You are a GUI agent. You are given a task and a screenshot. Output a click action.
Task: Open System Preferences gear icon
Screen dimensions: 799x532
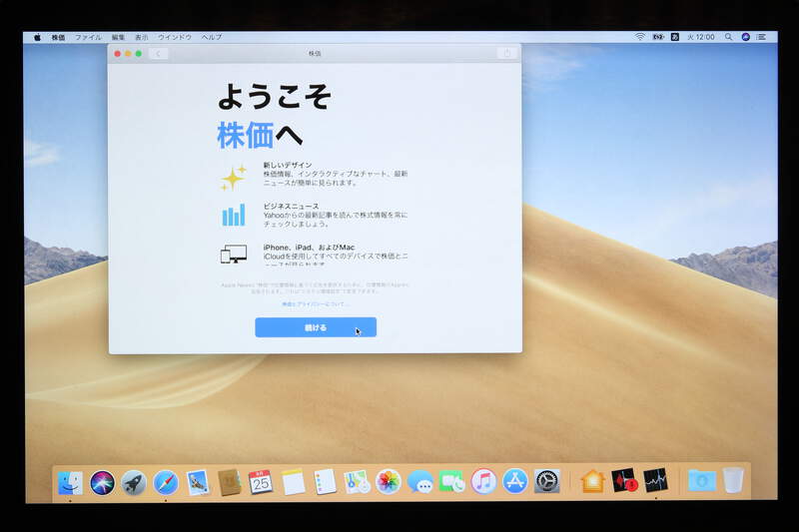click(x=546, y=482)
